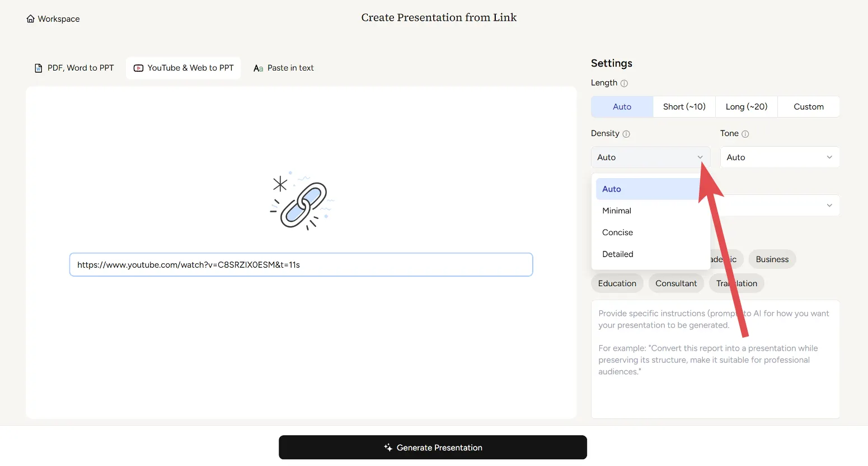Viewport: 868px width, 466px height.
Task: Choose Custom length option
Action: (808, 107)
